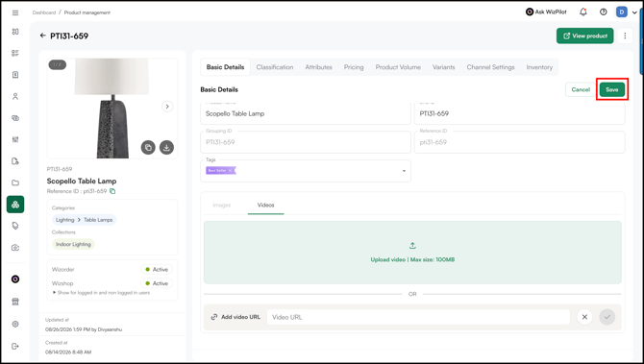644x364 pixels.
Task: Open the invoice document icon in the sidebar
Action: pos(15,75)
